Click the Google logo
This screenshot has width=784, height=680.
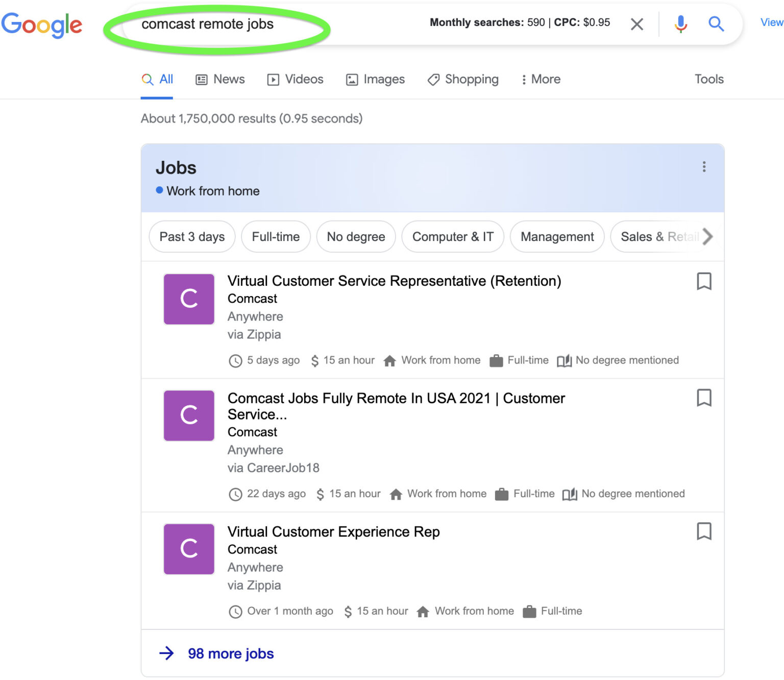[42, 25]
